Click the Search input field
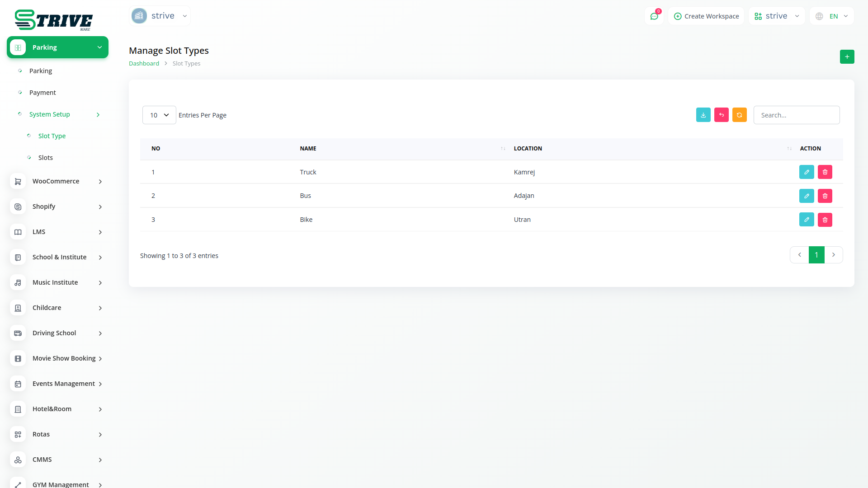Image resolution: width=868 pixels, height=488 pixels. pos(797,115)
